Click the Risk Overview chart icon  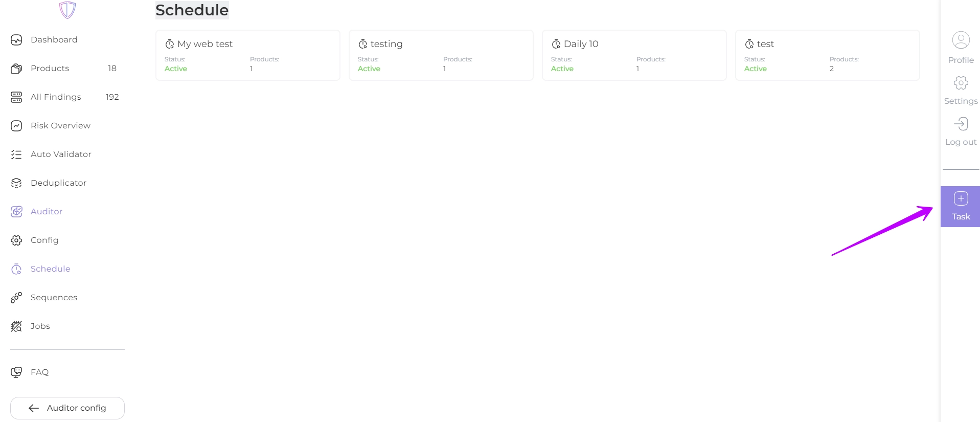pyautogui.click(x=16, y=126)
